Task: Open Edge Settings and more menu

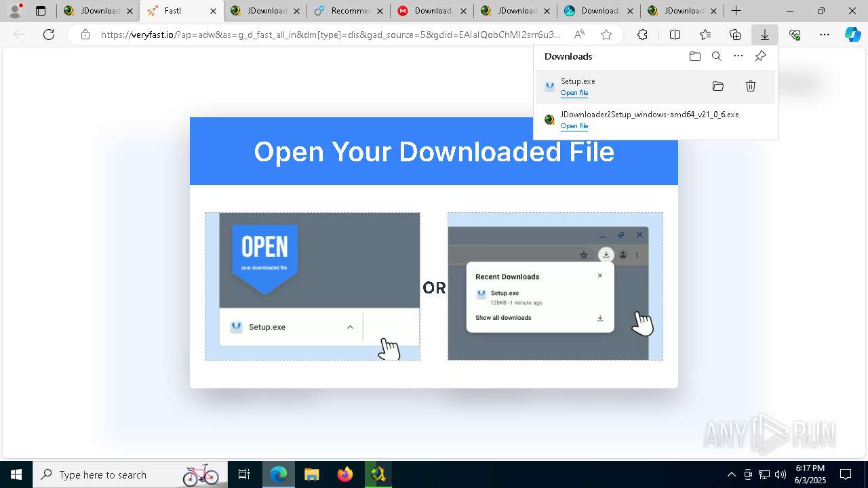Action: 825,35
